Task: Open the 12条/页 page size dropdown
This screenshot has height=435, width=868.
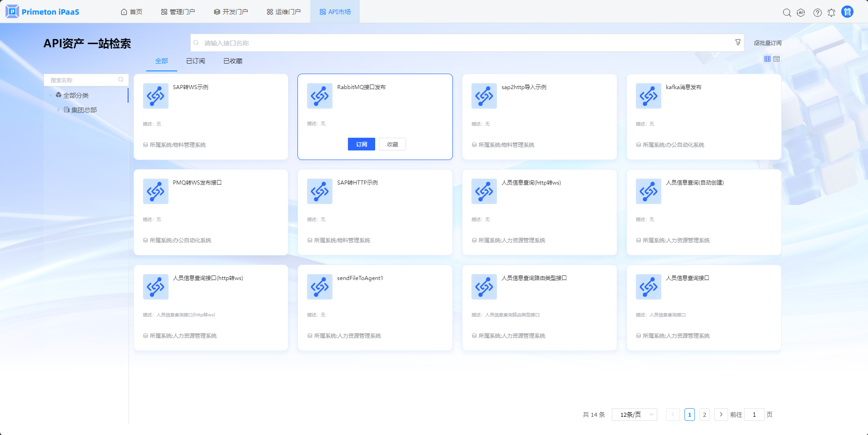Action: [x=634, y=415]
